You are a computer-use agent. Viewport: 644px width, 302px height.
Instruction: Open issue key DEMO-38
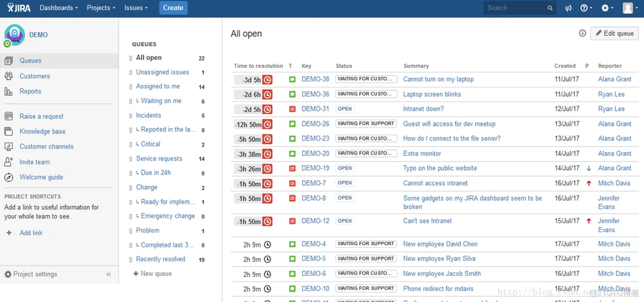click(315, 80)
